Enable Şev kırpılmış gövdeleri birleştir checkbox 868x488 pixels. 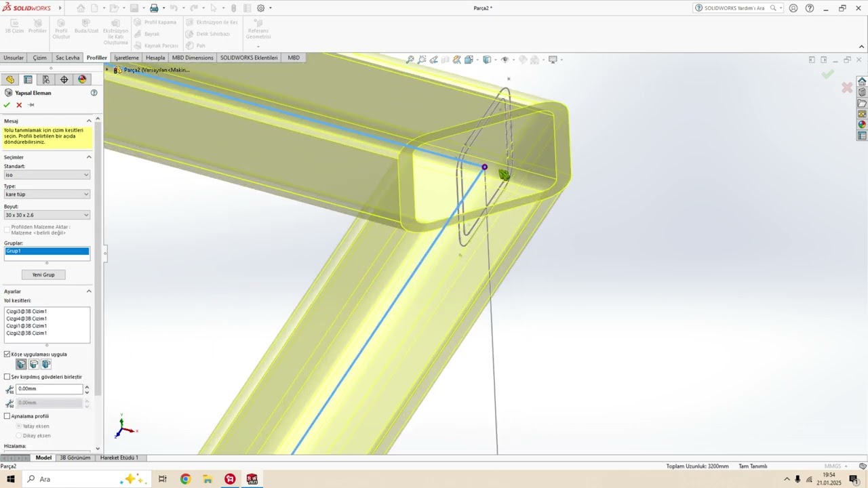[7, 377]
